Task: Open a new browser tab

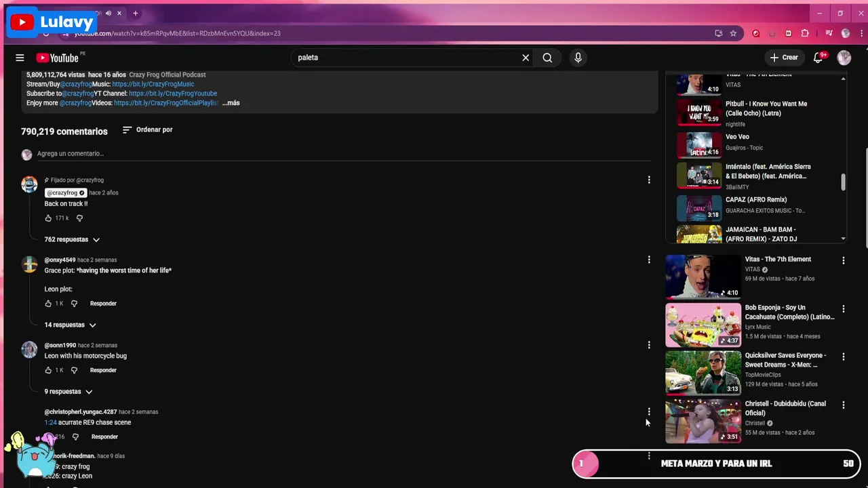Action: (136, 14)
